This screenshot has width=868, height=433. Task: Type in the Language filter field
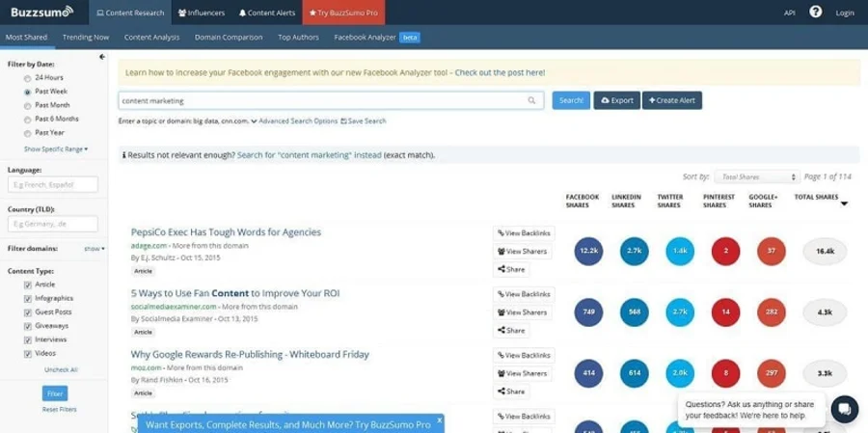(x=53, y=184)
